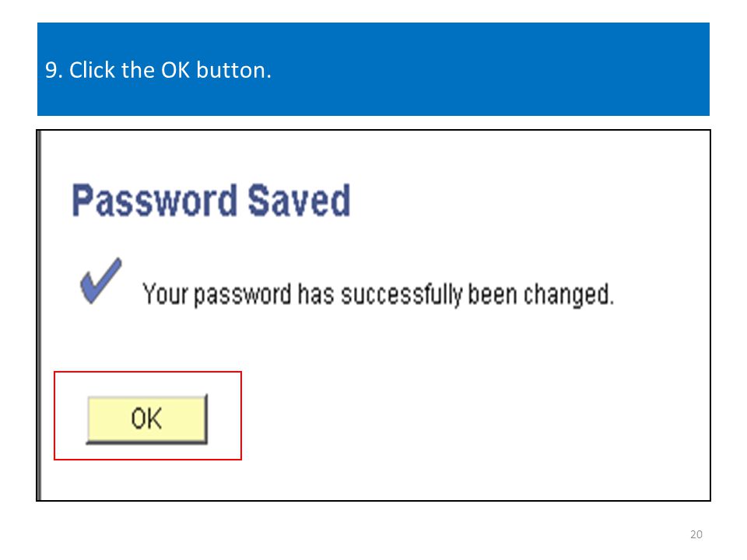Click the word Your in confirmation message
The image size is (747, 560).
(x=165, y=294)
